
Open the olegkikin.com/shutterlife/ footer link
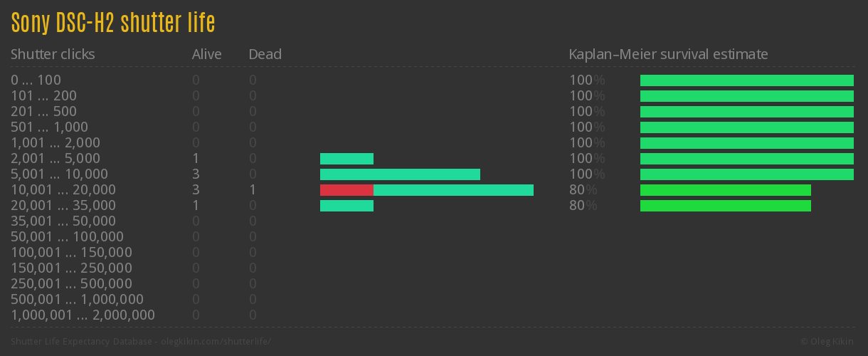pos(217,342)
